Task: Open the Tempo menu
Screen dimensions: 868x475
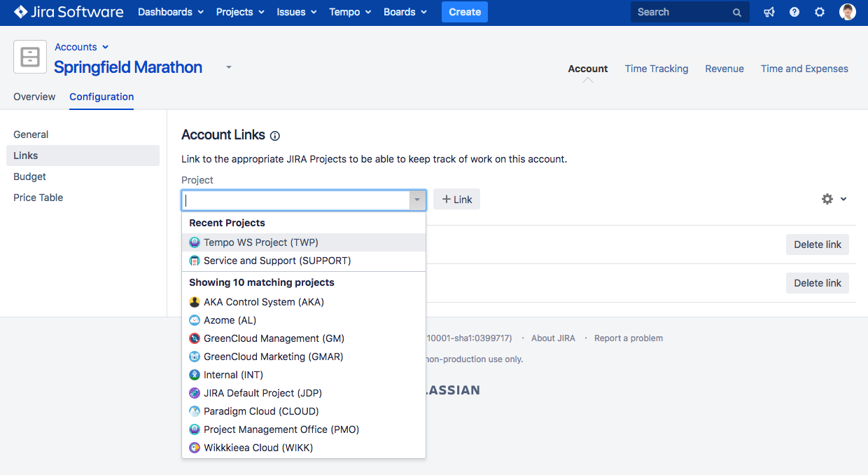Action: (x=350, y=12)
